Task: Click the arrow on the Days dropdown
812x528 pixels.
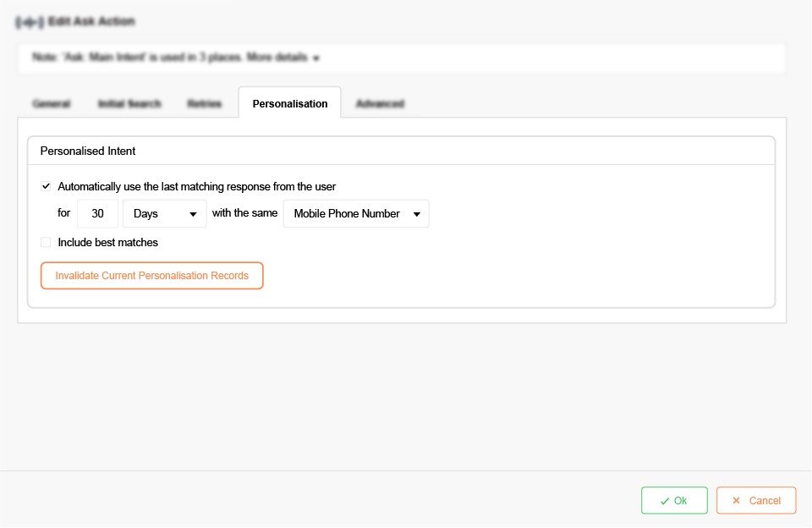Action: coord(194,215)
